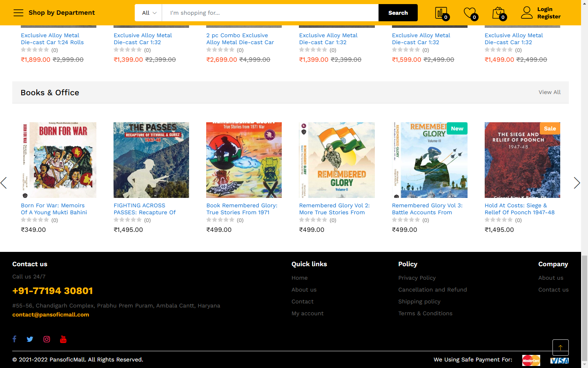Click the Login link in header

pos(544,9)
